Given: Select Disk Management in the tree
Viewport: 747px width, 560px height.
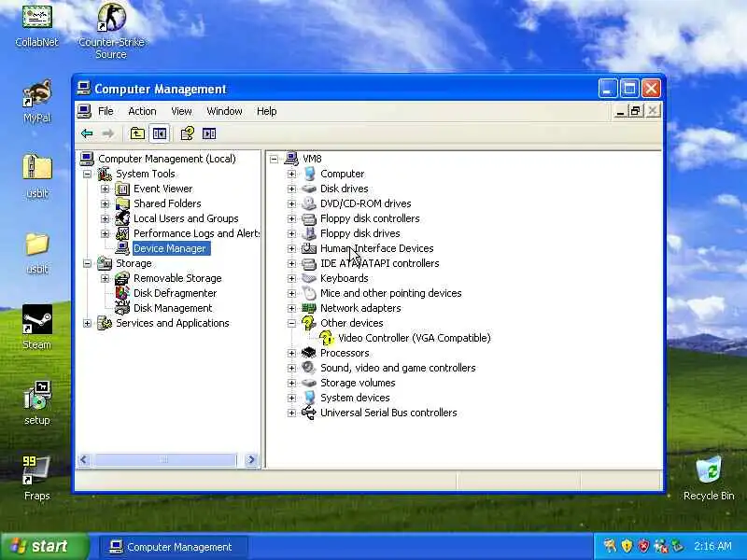Looking at the screenshot, I should coord(173,308).
